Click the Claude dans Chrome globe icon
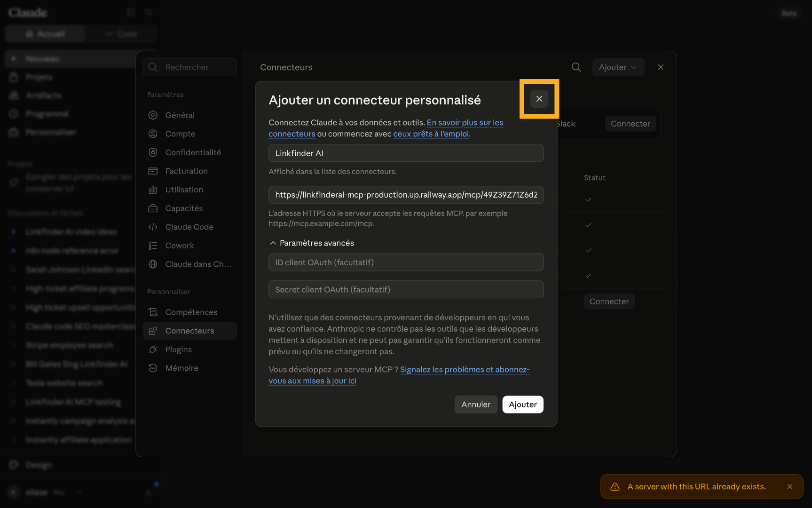Image resolution: width=812 pixels, height=508 pixels. tap(153, 264)
